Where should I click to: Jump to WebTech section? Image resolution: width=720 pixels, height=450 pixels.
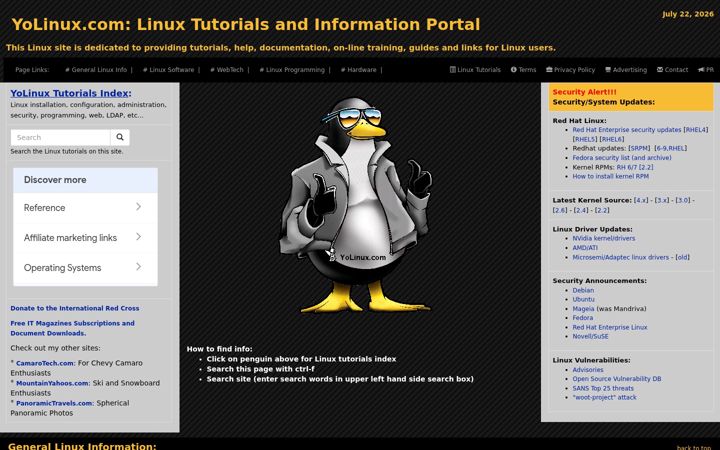[x=227, y=70]
